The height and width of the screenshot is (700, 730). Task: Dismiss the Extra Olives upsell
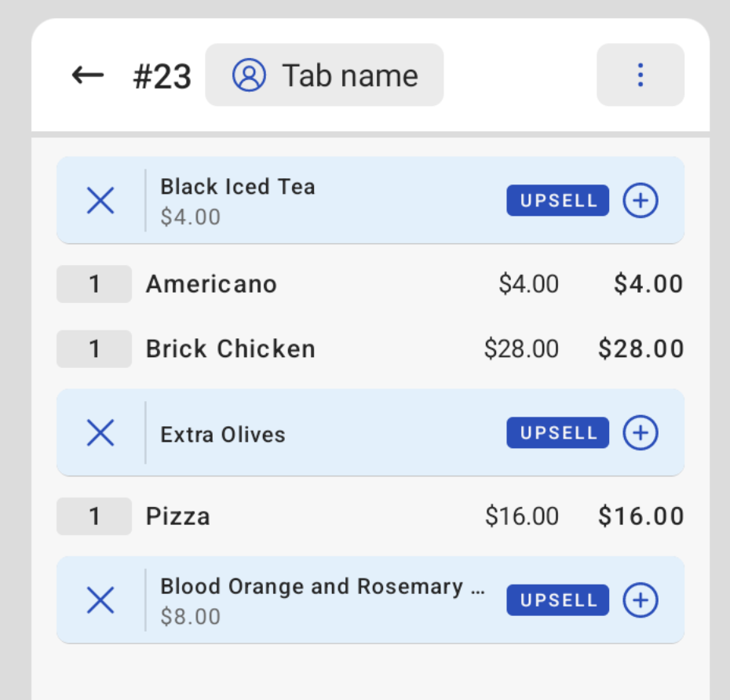100,432
